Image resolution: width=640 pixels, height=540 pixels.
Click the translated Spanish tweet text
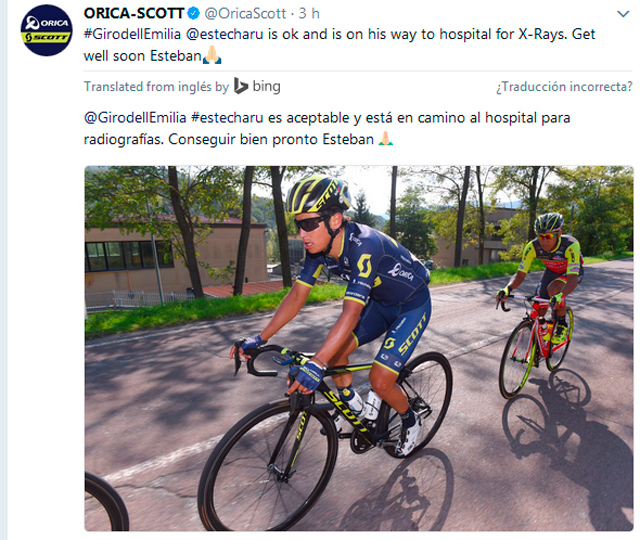[x=327, y=129]
